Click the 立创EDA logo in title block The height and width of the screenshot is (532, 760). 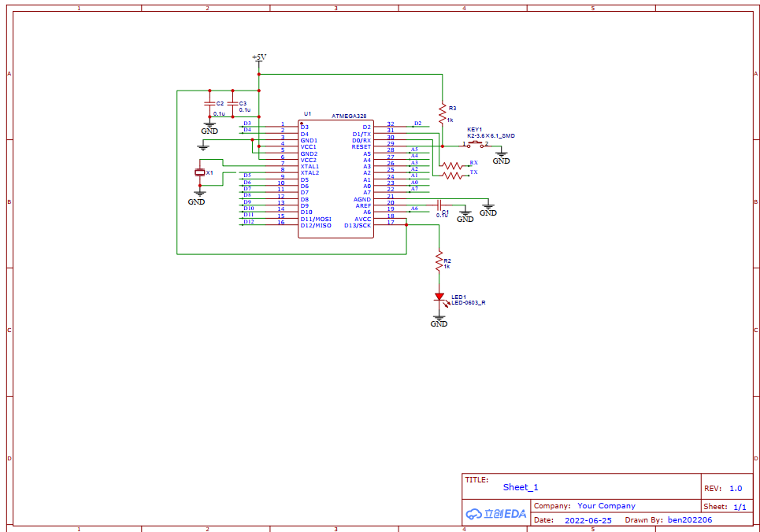496,514
